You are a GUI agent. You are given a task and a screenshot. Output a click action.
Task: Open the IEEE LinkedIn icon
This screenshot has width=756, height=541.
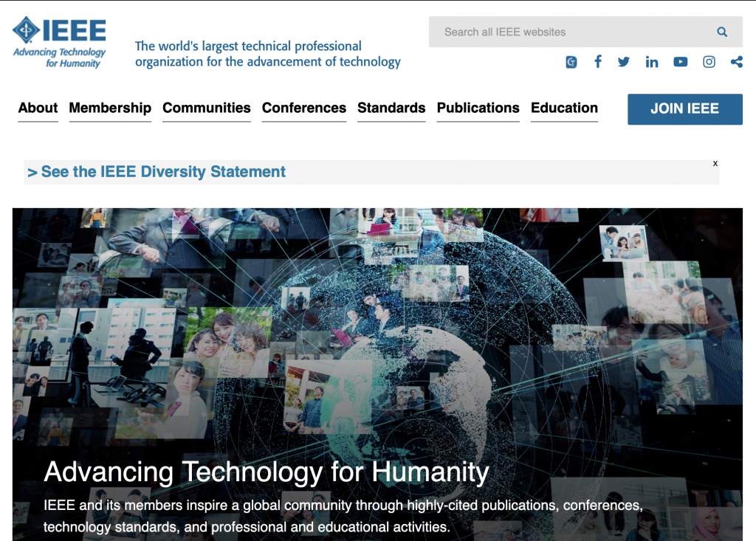click(x=652, y=62)
